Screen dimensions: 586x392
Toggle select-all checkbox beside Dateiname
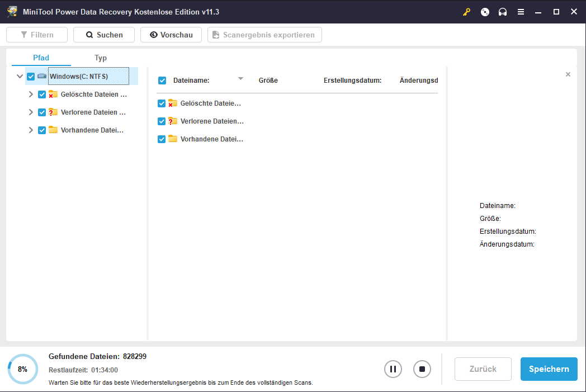[162, 81]
